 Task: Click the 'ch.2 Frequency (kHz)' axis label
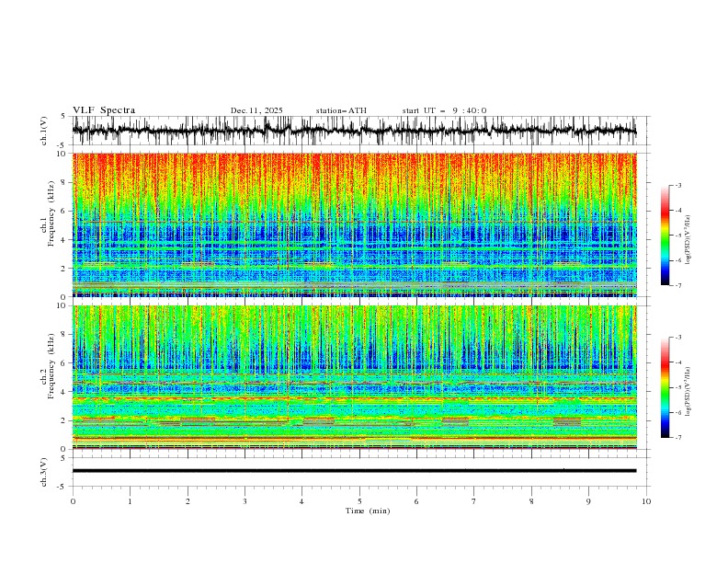point(48,365)
